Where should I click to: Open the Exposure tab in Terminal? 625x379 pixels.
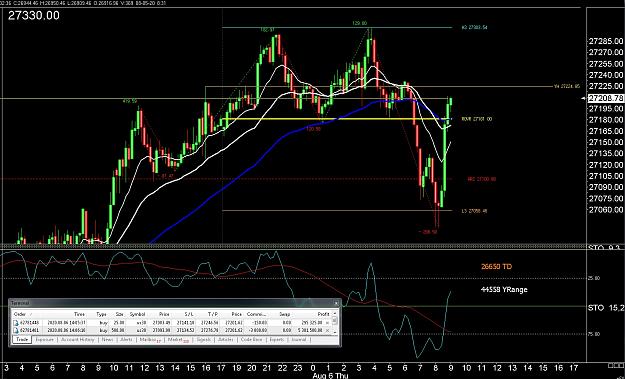(x=45, y=340)
